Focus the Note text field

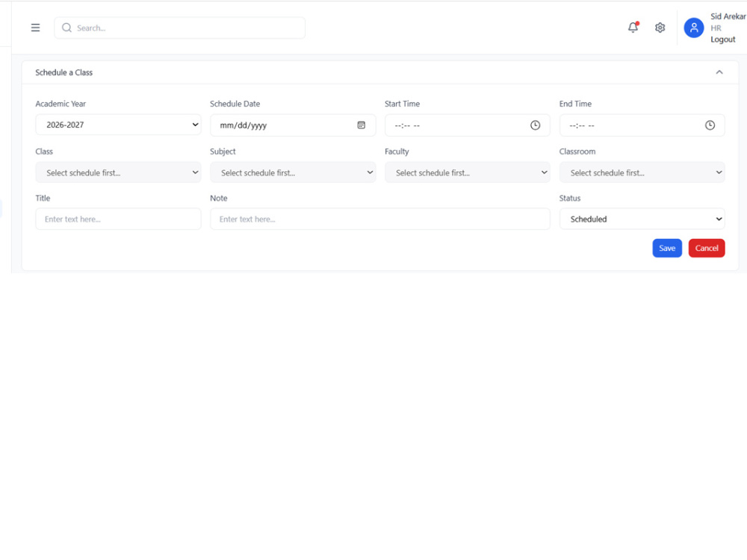tap(379, 219)
